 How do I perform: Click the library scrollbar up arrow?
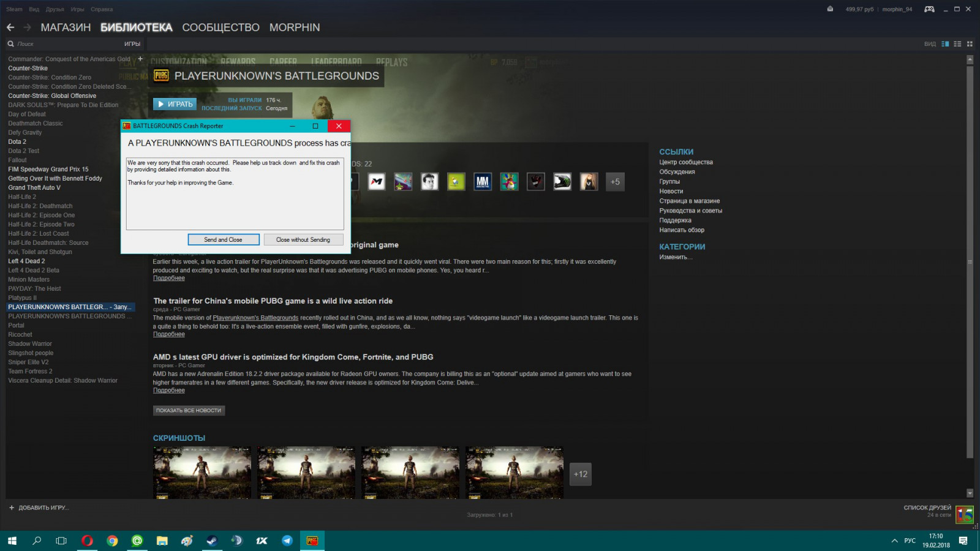[x=970, y=59]
